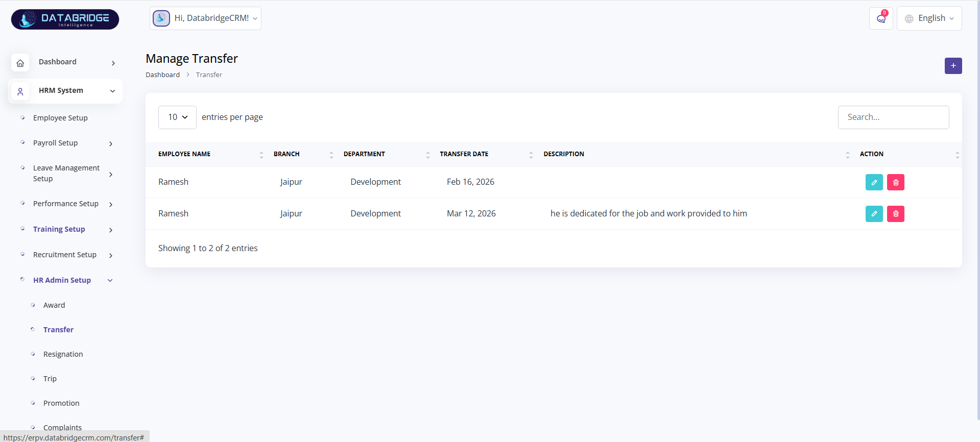The image size is (980, 442).
Task: Click the Databridge Intelligence logo
Action: (x=65, y=19)
